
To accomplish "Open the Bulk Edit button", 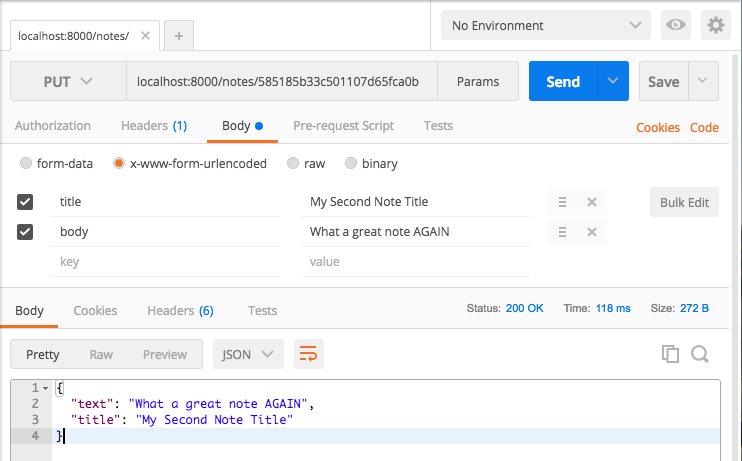I will 684,202.
